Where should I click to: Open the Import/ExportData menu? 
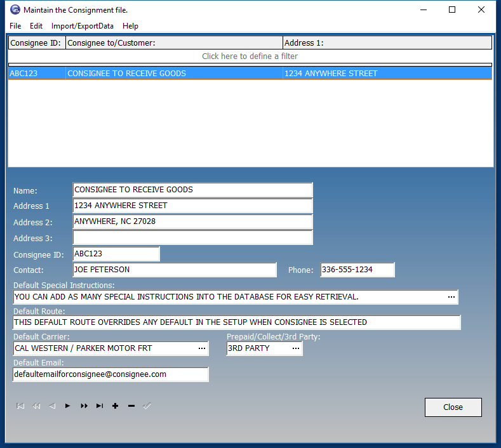(x=83, y=26)
